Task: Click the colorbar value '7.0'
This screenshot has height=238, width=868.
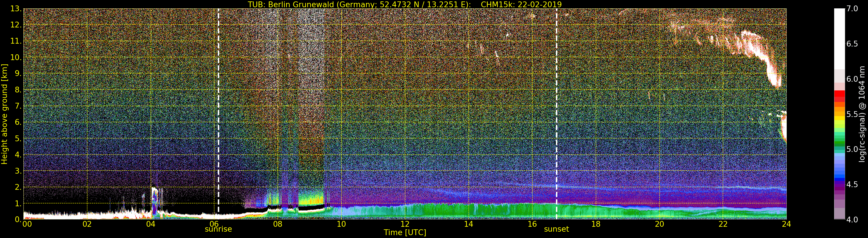Action: click(852, 9)
